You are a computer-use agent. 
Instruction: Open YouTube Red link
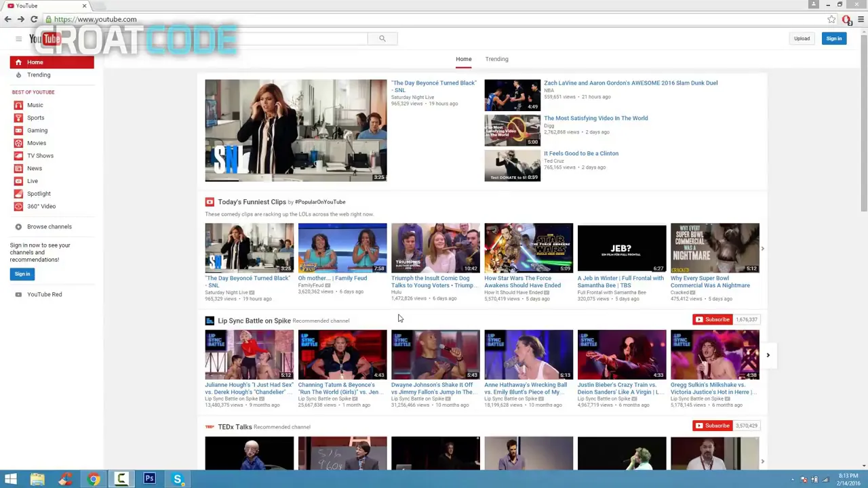point(44,295)
